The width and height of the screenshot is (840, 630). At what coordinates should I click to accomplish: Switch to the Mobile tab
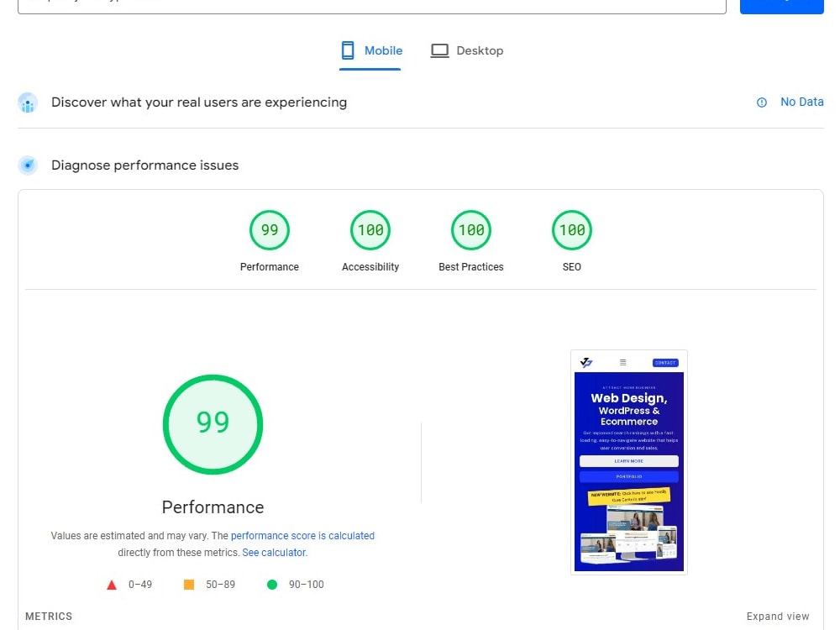(370, 51)
